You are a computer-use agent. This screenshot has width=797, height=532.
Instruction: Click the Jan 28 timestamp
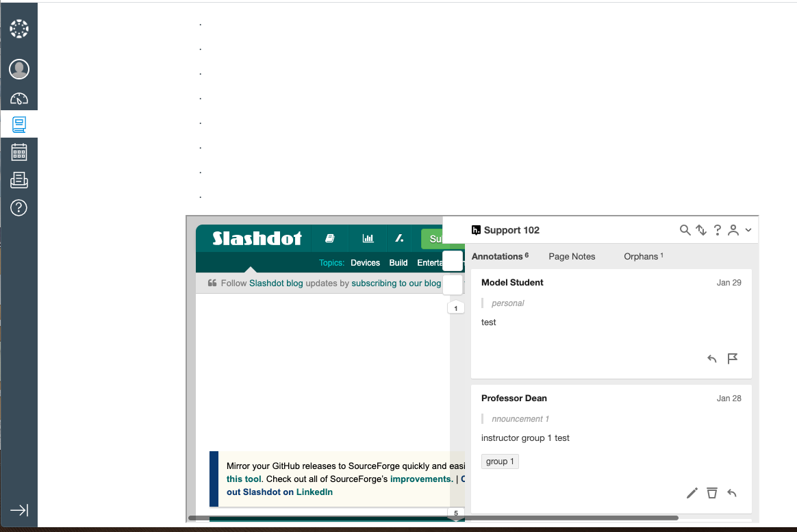pyautogui.click(x=729, y=398)
